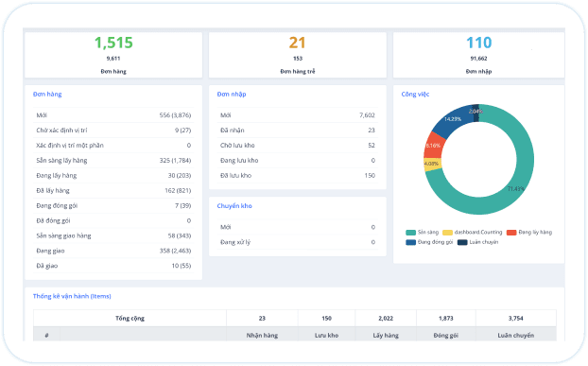Select the Chờ lưu kho row
Viewport: 588px width, 366px height.
tap(298, 145)
